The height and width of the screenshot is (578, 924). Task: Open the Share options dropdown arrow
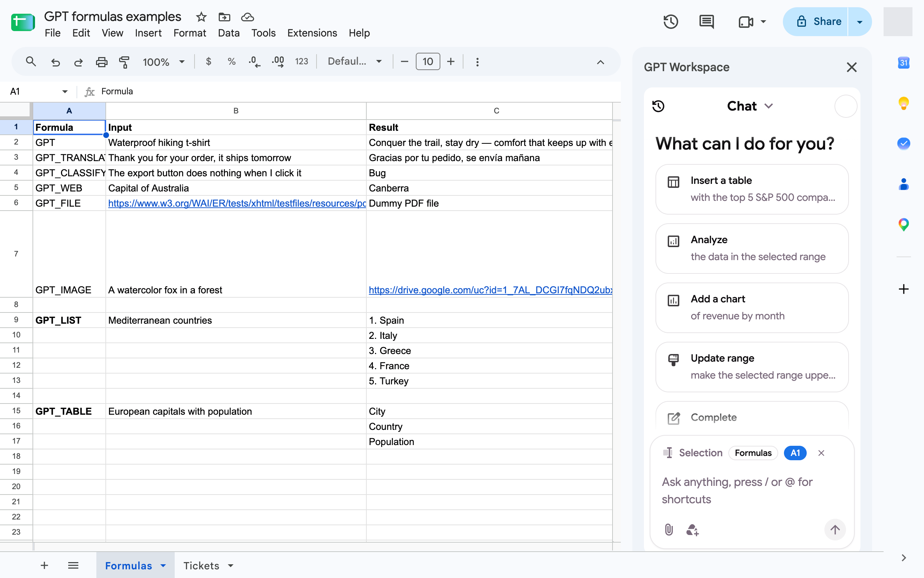(x=860, y=22)
